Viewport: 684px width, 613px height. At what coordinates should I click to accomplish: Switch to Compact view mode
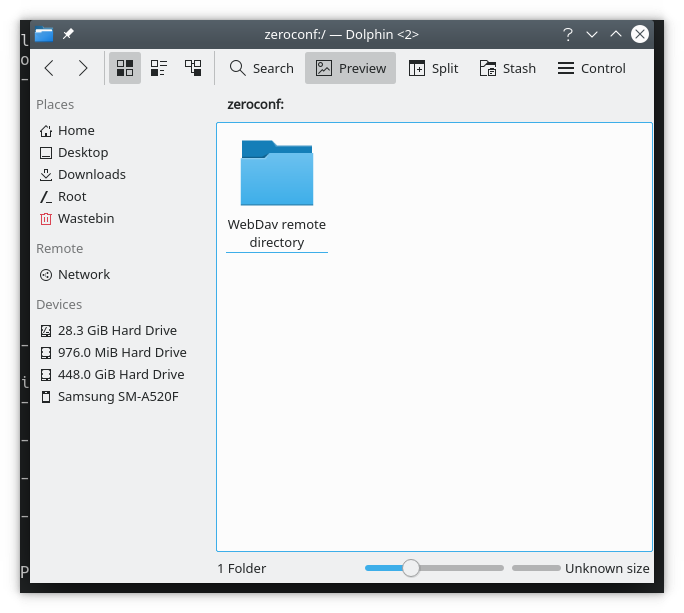[159, 68]
